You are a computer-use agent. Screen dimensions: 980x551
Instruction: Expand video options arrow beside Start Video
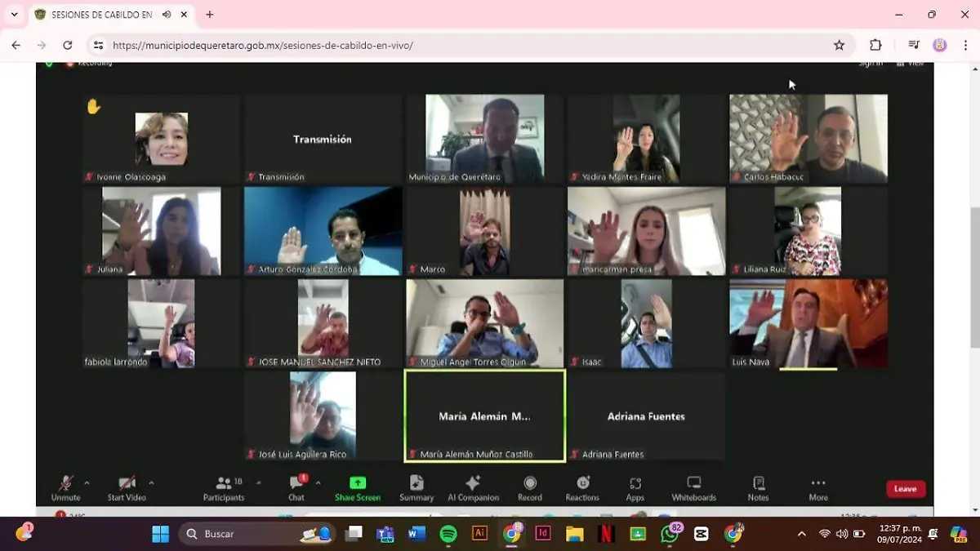(151, 482)
